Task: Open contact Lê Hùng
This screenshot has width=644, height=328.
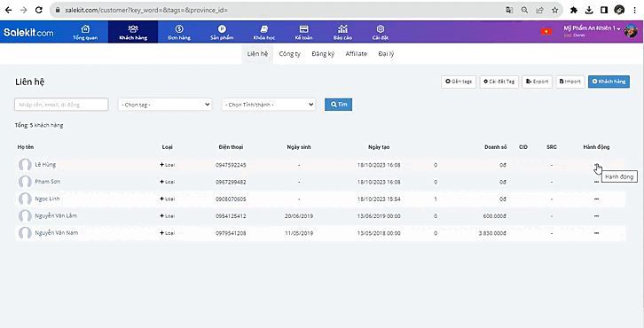Action: [45, 165]
